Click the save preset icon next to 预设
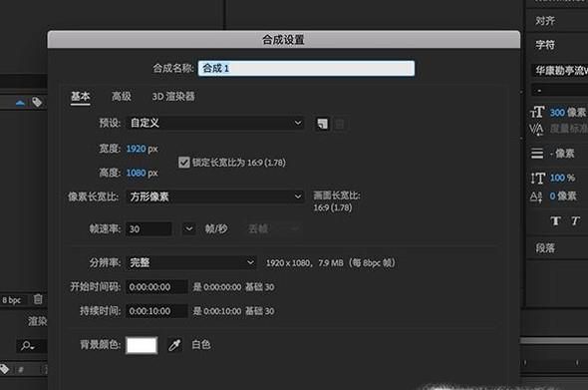This screenshot has width=588, height=390. coord(323,124)
